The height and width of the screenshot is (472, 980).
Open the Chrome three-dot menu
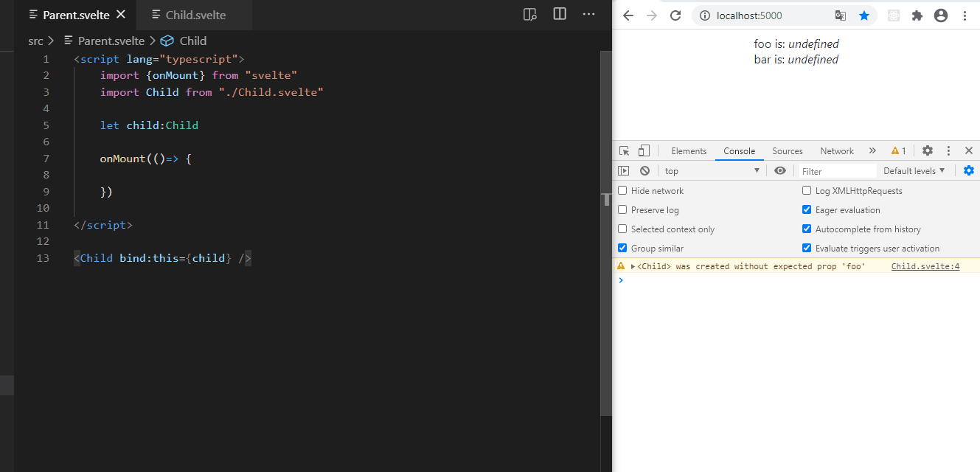[x=965, y=15]
